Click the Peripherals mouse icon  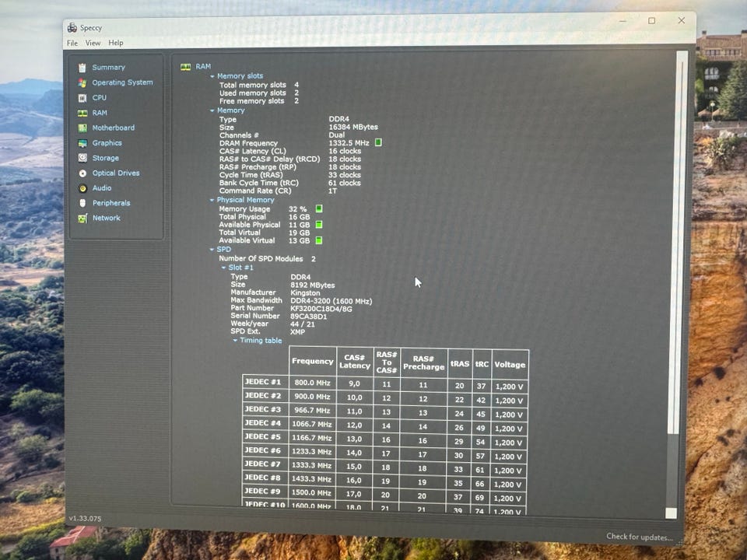(82, 203)
